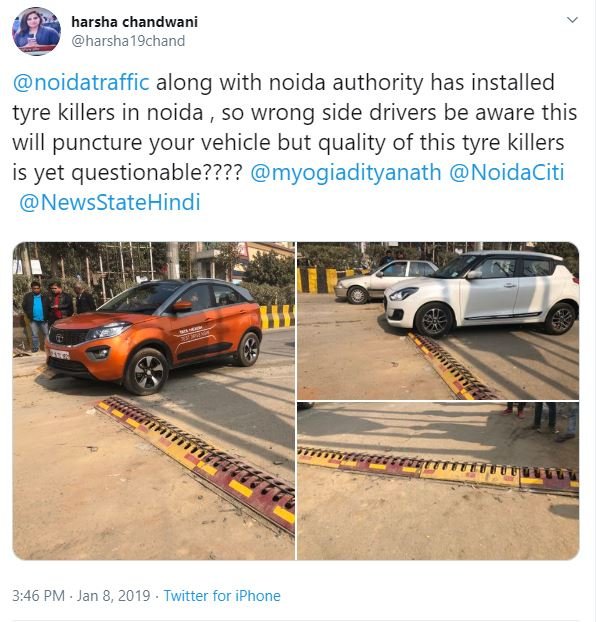View the orange Tata car photo
Viewport: 596px width, 622px height.
[x=154, y=401]
